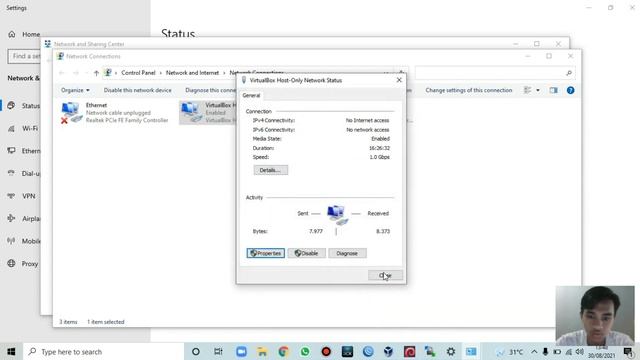Click the network signal tray icon
Image resolution: width=640 pixels, height=360 pixels.
[569, 351]
